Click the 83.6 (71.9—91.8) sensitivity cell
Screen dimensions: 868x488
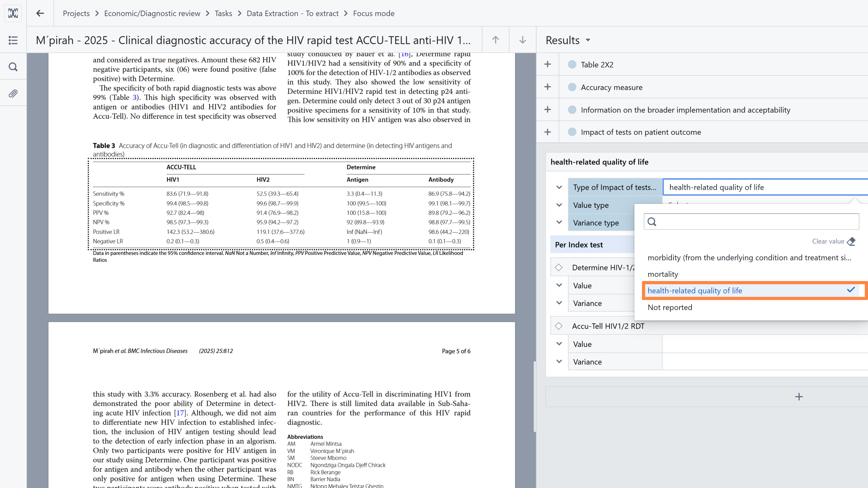187,194
